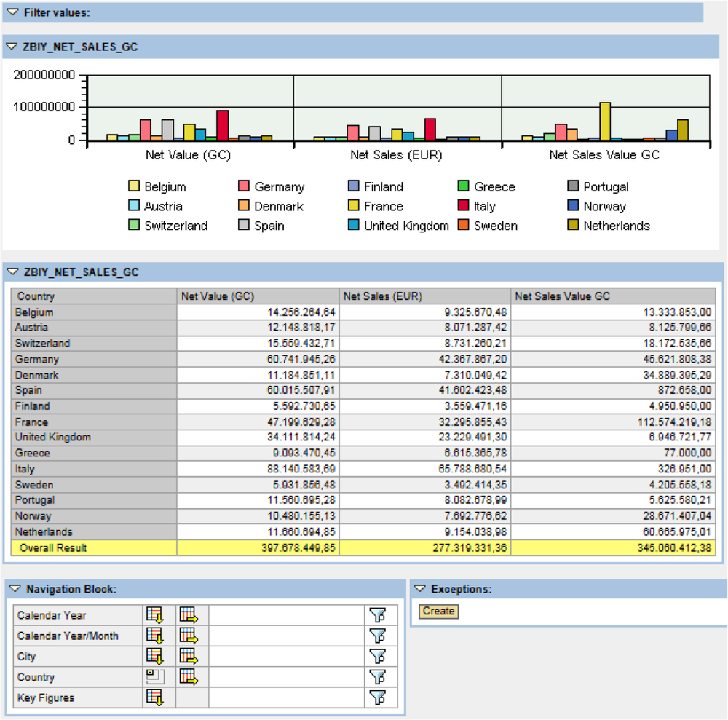Add Calendar Year to columns drilldown
728x720 pixels.
point(189,615)
